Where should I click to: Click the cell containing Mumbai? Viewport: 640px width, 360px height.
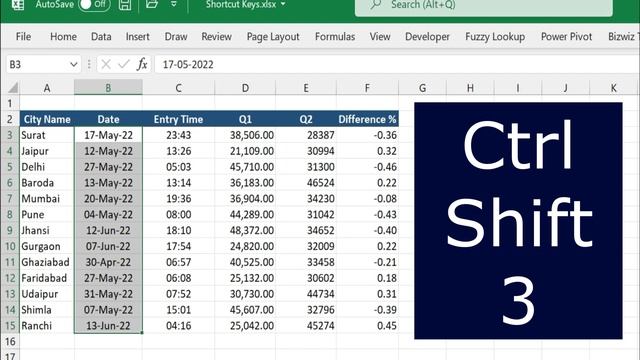pos(47,199)
